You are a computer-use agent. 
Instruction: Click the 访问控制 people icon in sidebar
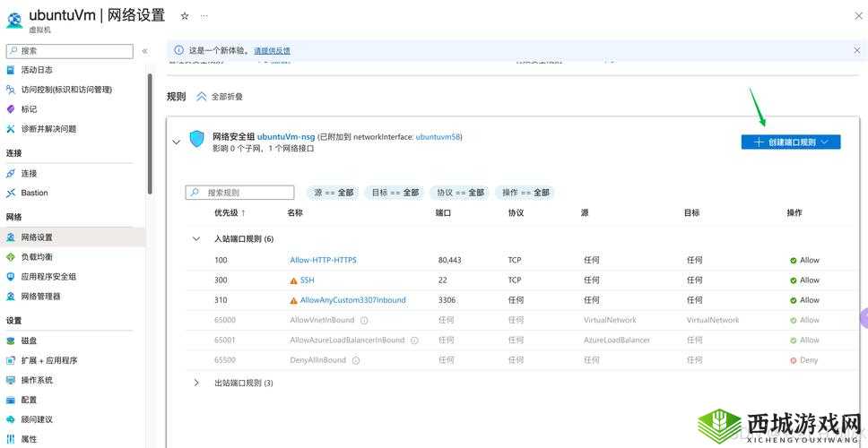click(11, 90)
